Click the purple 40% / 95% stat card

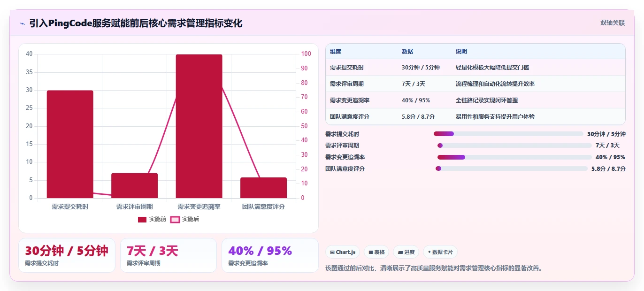tap(270, 255)
